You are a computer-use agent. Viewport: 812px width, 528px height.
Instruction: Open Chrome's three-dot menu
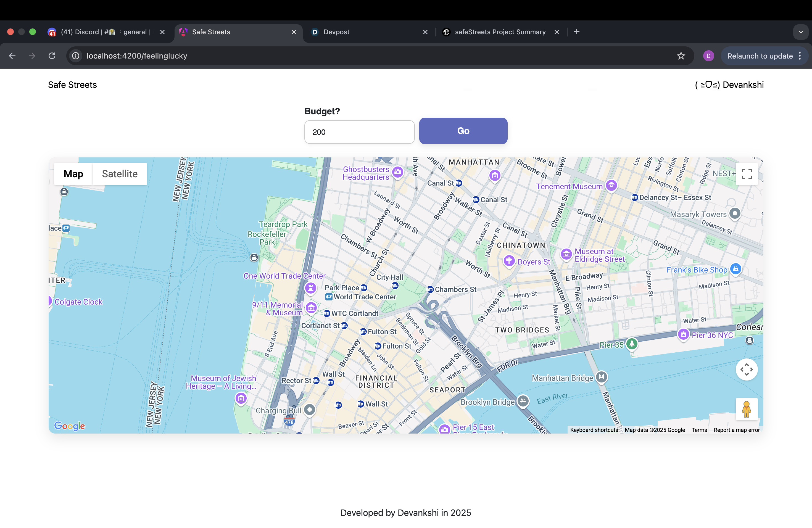[800, 56]
